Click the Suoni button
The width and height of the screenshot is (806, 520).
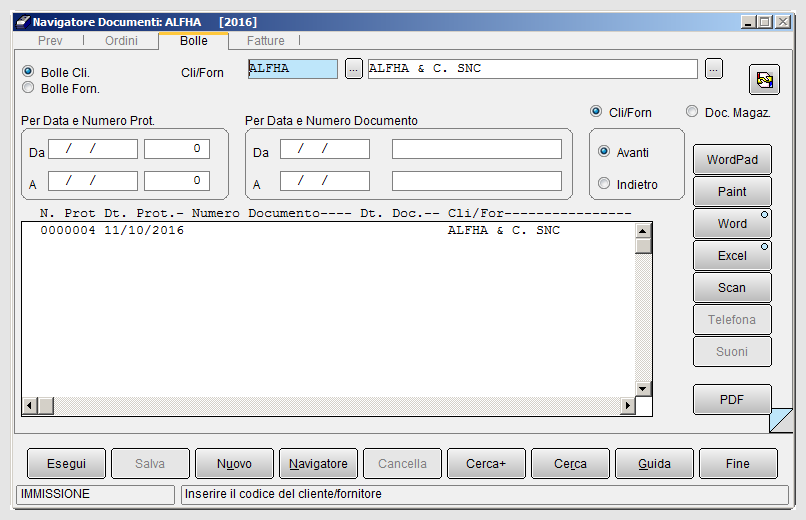pyautogui.click(x=732, y=351)
